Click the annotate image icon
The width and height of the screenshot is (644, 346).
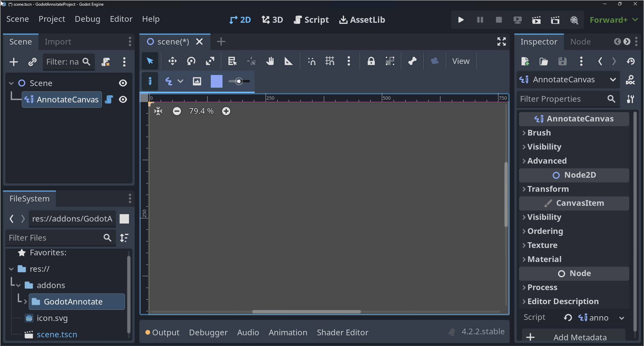[x=197, y=81]
